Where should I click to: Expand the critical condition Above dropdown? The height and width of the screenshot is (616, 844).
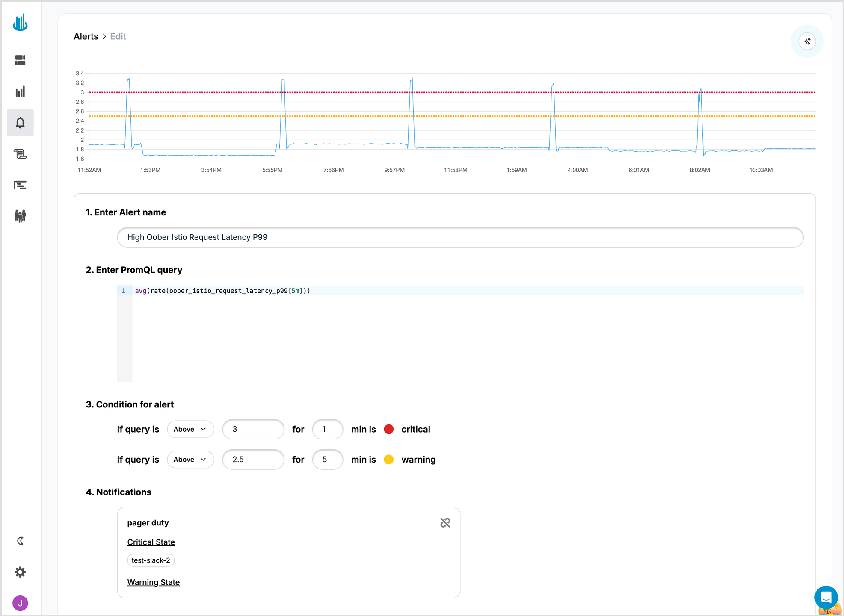click(x=190, y=429)
